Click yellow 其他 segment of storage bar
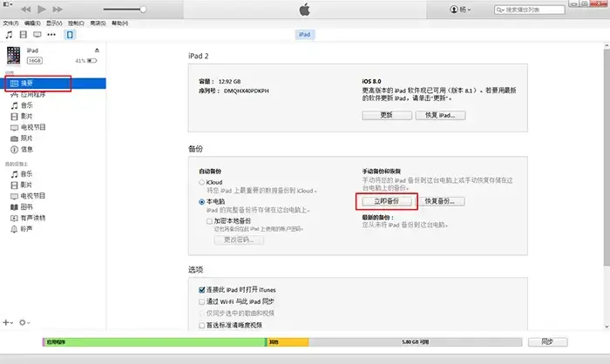610x364 pixels. point(288,342)
